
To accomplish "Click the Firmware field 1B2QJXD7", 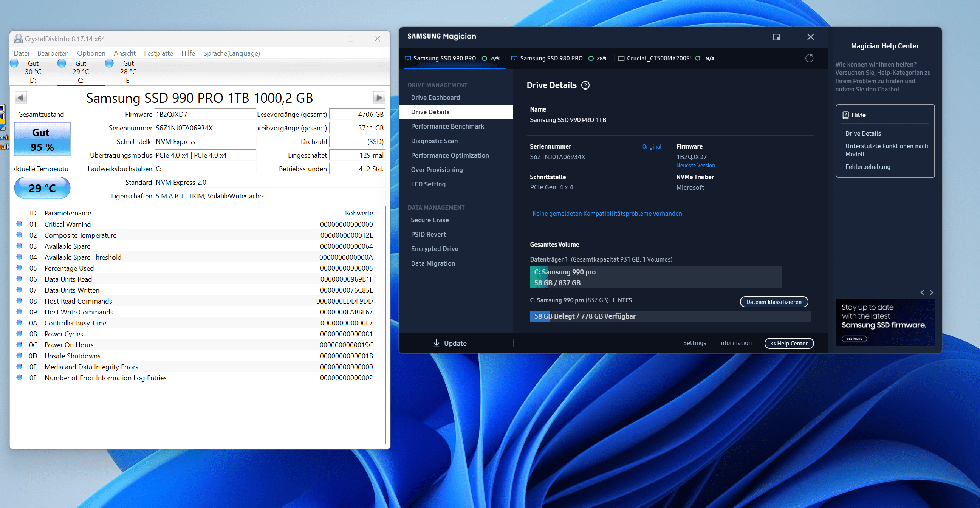I will click(205, 115).
